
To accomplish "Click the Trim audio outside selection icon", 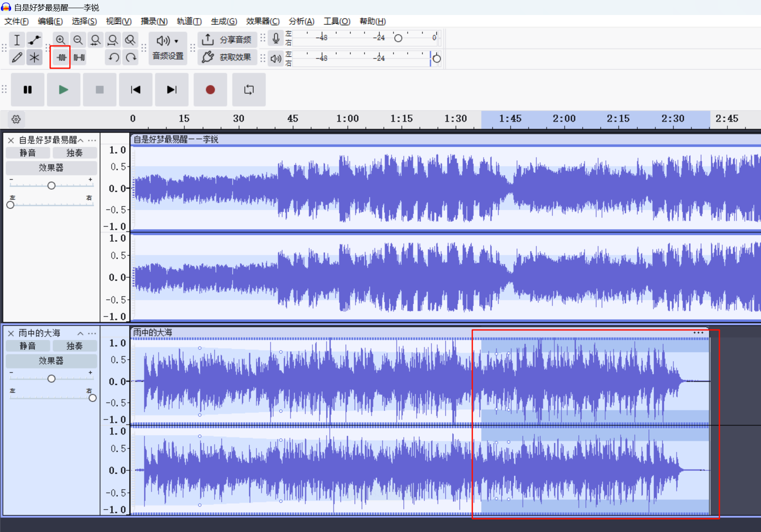I will (60, 57).
